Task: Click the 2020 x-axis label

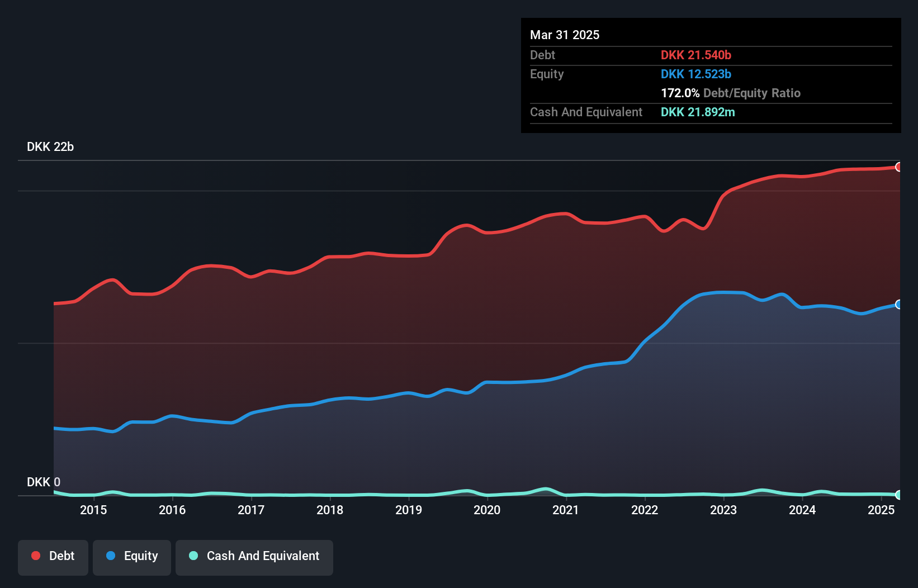Action: coord(487,510)
